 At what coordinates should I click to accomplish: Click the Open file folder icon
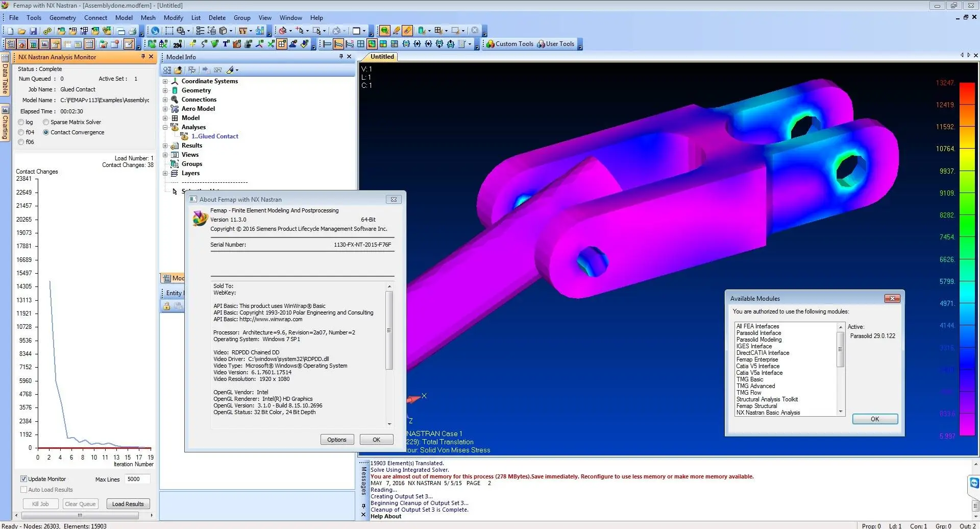tap(21, 31)
